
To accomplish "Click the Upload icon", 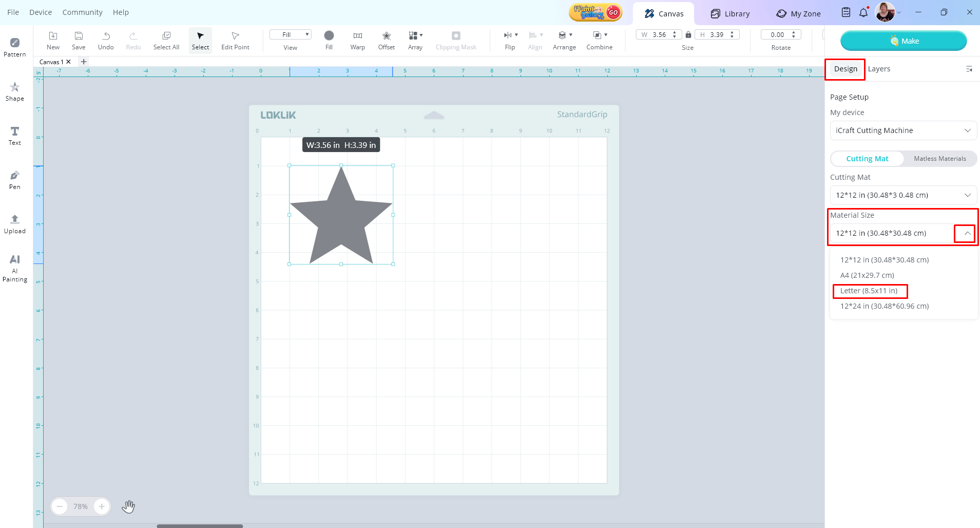I will click(x=15, y=224).
